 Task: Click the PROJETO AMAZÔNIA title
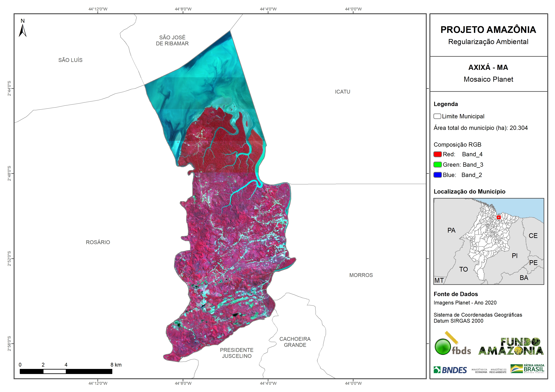click(x=488, y=30)
